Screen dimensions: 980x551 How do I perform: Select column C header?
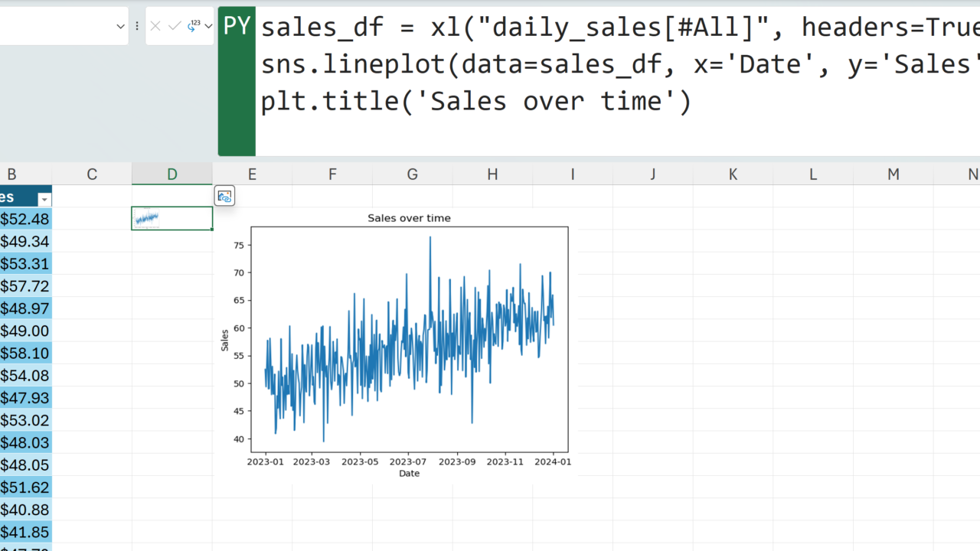92,174
